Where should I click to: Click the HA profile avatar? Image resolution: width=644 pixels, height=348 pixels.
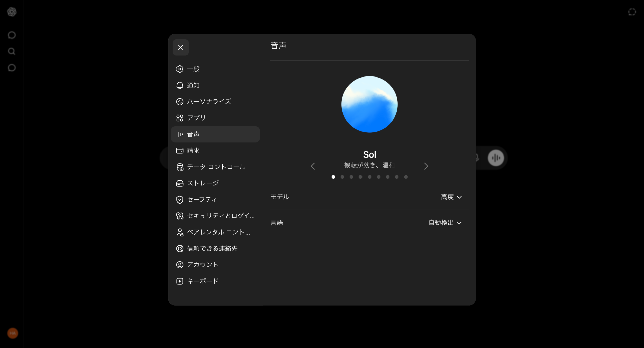pyautogui.click(x=13, y=333)
